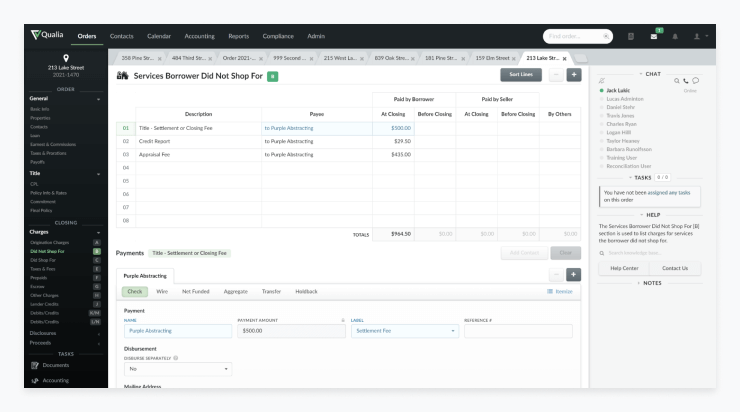
Task: Click the minus button in Payments section
Action: click(556, 275)
